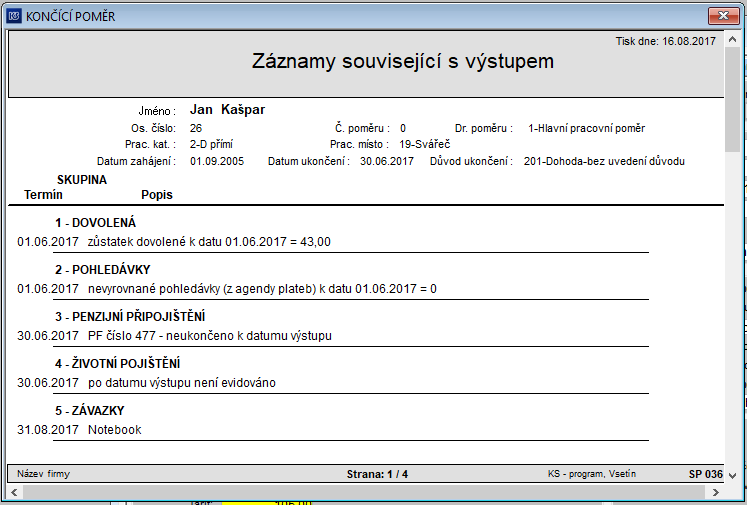Click '1-Hlavní pracovní poměr' value
The height and width of the screenshot is (505, 747).
pos(586,128)
